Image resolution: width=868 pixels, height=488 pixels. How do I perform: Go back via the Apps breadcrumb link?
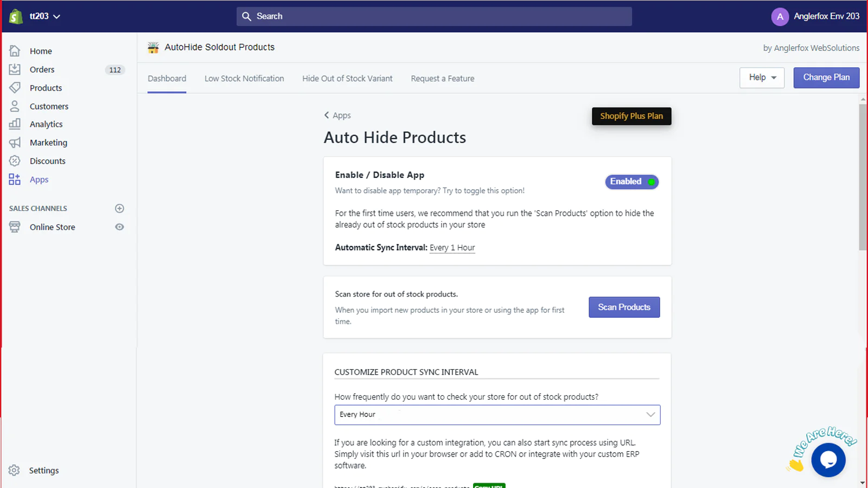[x=337, y=115]
